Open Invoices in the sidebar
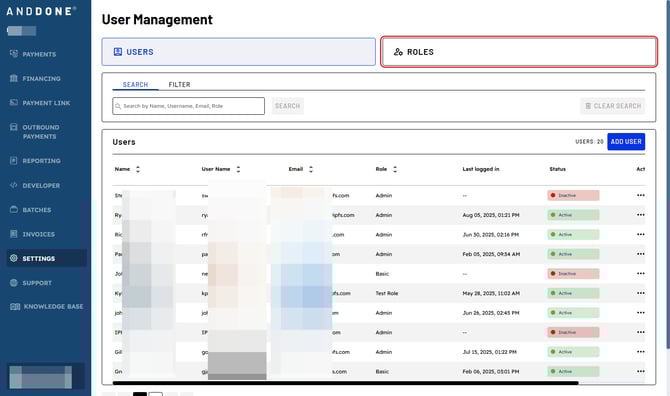Screen dimensions: 670x396 38,234
